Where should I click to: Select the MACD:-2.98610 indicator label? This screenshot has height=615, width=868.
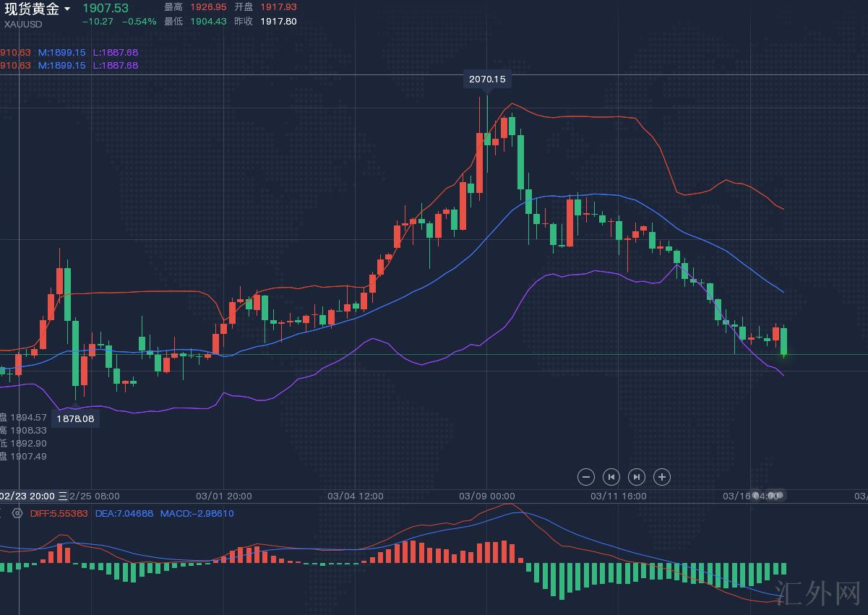[197, 514]
